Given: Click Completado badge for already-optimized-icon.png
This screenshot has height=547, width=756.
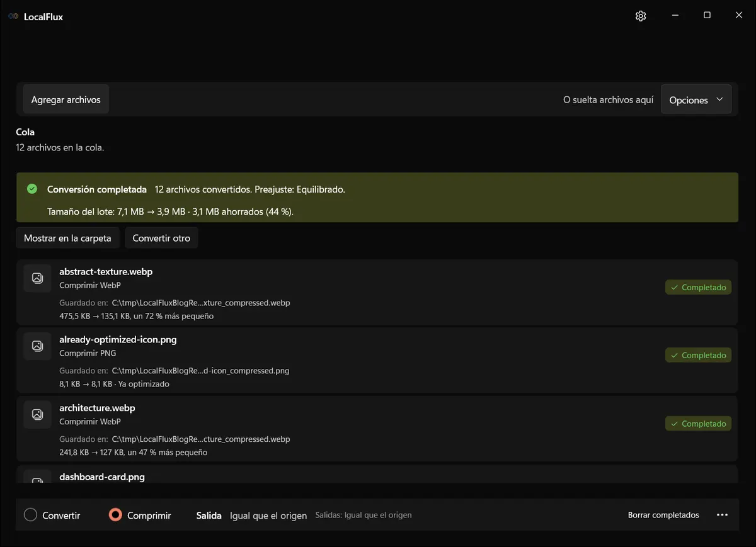Looking at the screenshot, I should coord(698,355).
